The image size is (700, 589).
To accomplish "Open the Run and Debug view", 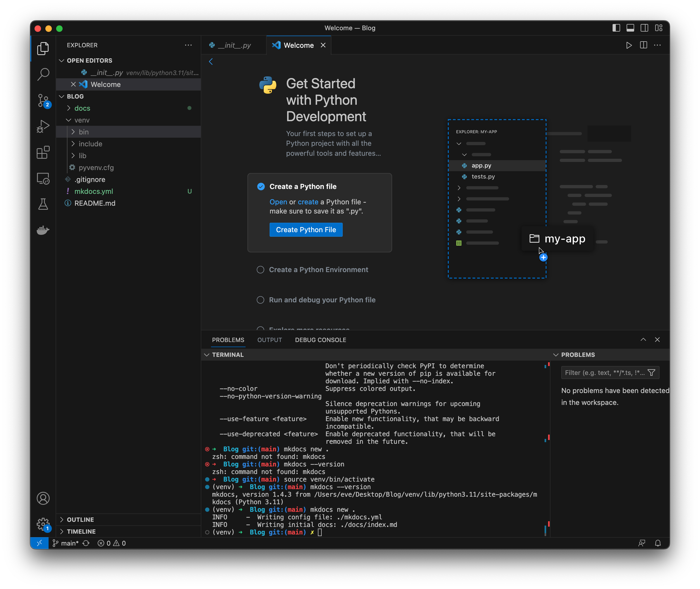I will click(x=43, y=126).
